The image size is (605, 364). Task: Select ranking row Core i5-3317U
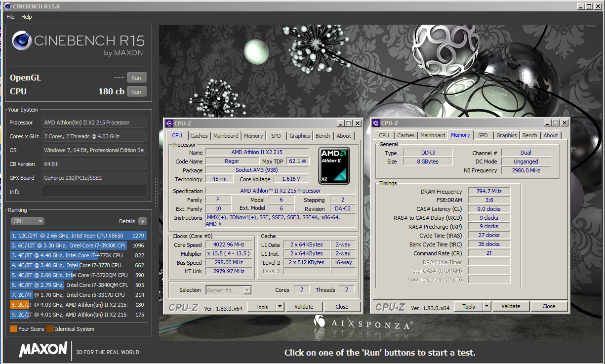(x=78, y=295)
